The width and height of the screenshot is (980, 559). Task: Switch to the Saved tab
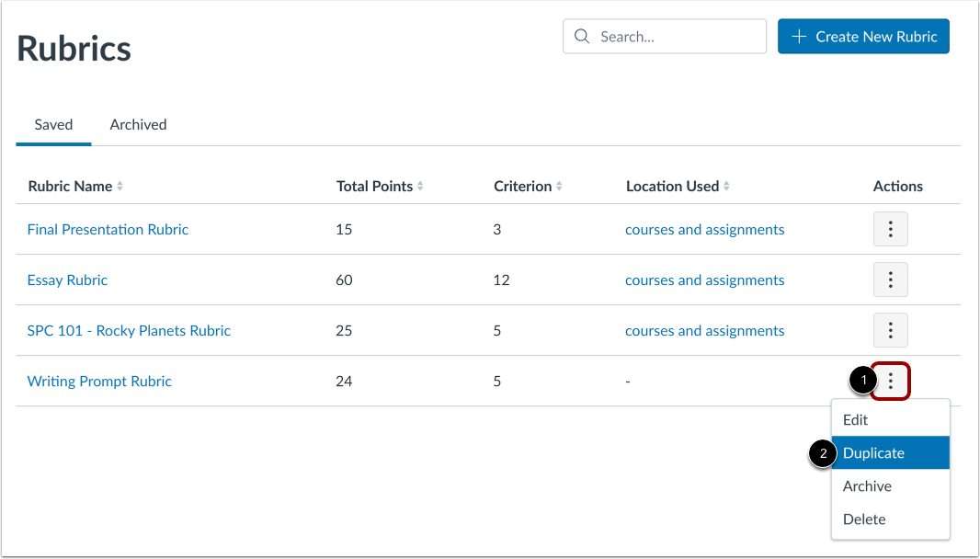pos(53,124)
